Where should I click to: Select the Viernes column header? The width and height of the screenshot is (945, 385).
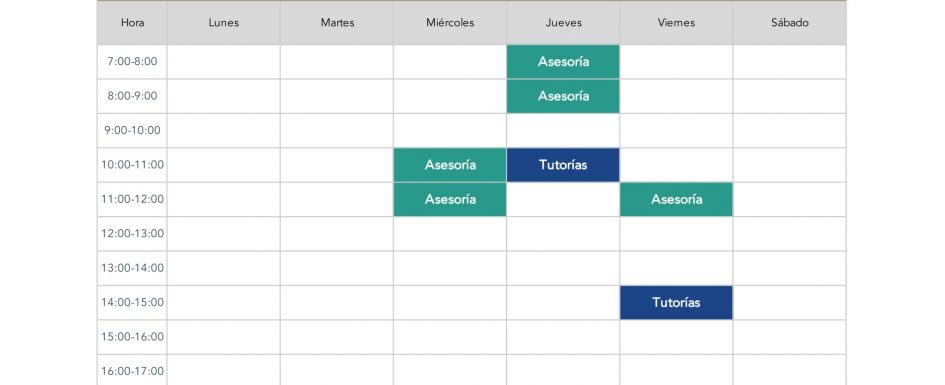coord(676,23)
